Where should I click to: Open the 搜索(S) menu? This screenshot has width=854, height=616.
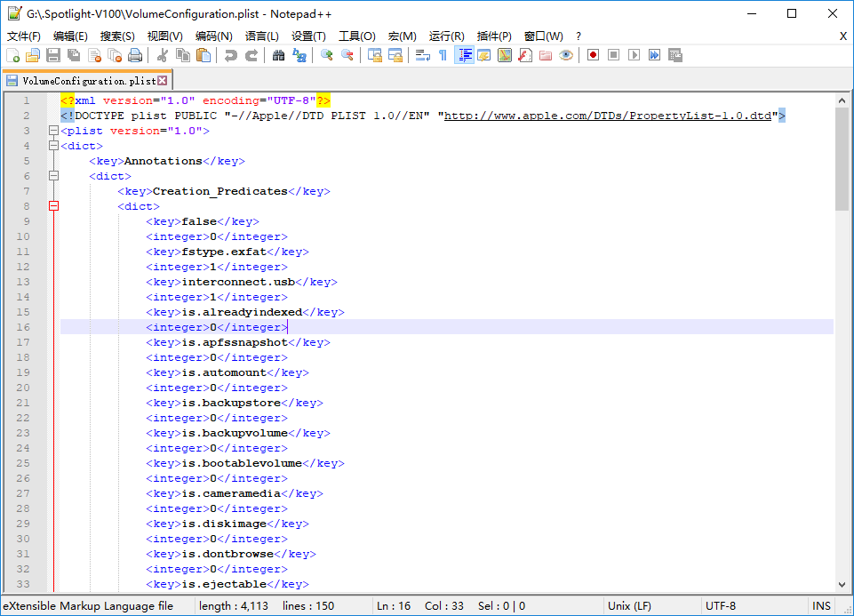click(x=117, y=36)
